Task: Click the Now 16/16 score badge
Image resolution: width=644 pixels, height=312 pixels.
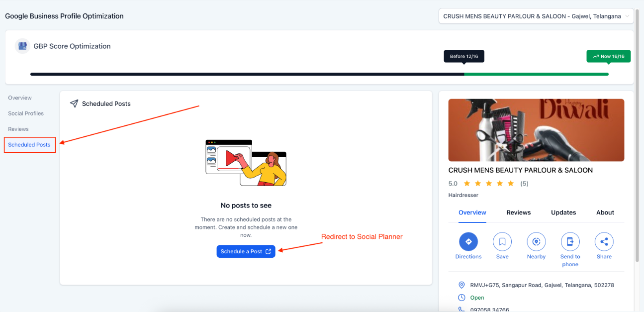Action: (x=609, y=56)
